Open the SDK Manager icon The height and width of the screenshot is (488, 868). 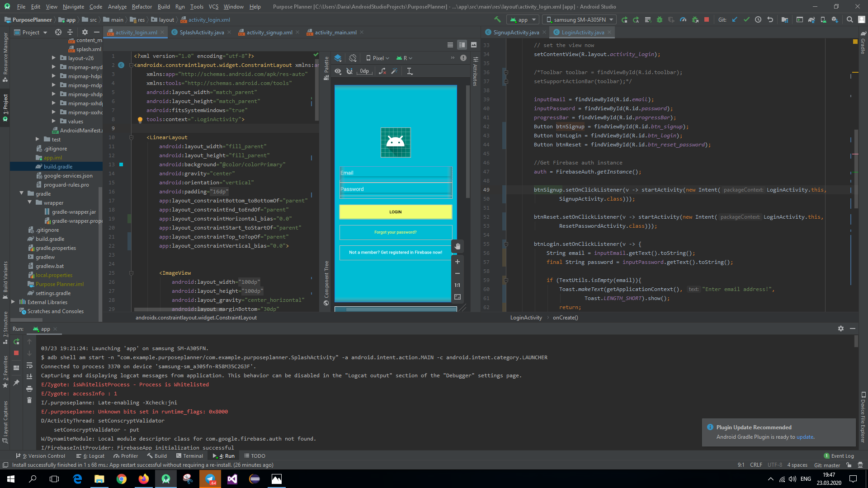coord(835,19)
